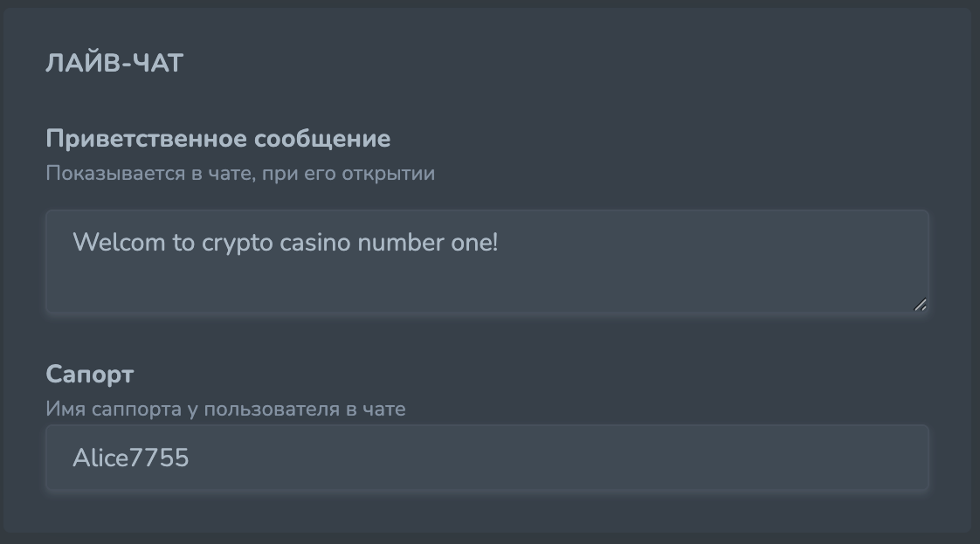Click the ЛАЙВ-ЧАТ section heading
Screen dimensions: 980x544
[x=114, y=64]
